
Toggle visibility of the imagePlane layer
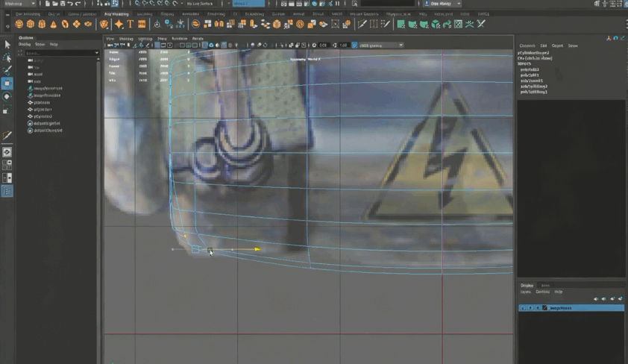point(523,308)
